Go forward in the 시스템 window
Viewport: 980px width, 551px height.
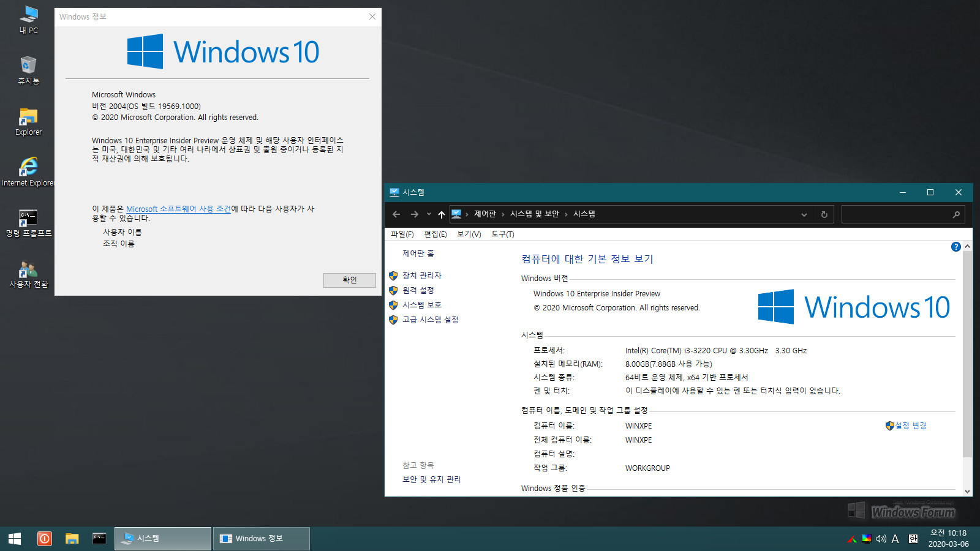[x=415, y=214]
